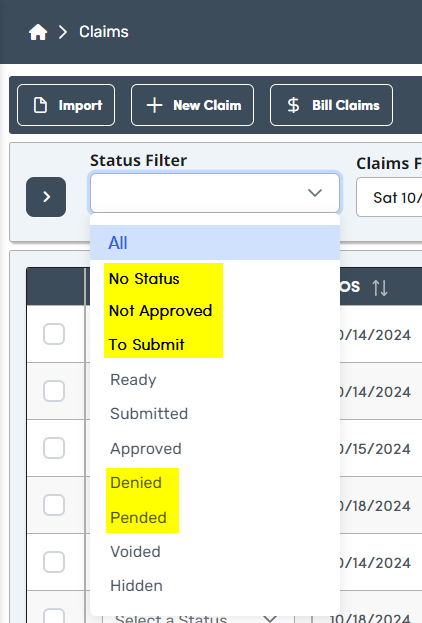Collapse the Status Filter dropdown arrow
This screenshot has width=422, height=623.
click(315, 193)
